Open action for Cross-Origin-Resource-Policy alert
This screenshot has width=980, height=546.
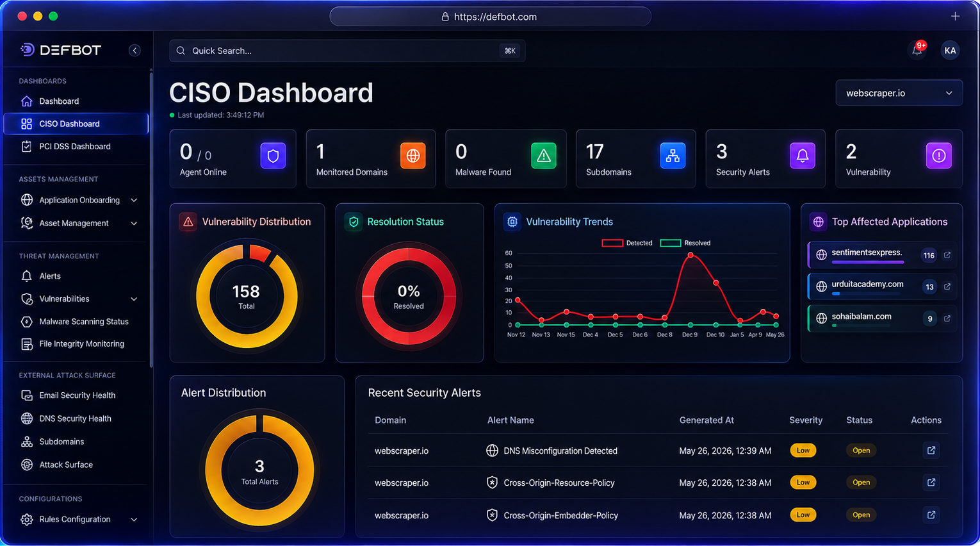click(x=931, y=483)
